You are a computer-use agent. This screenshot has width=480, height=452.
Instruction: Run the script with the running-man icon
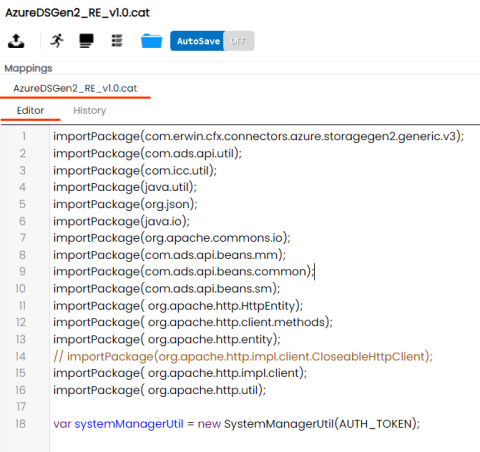click(x=57, y=41)
